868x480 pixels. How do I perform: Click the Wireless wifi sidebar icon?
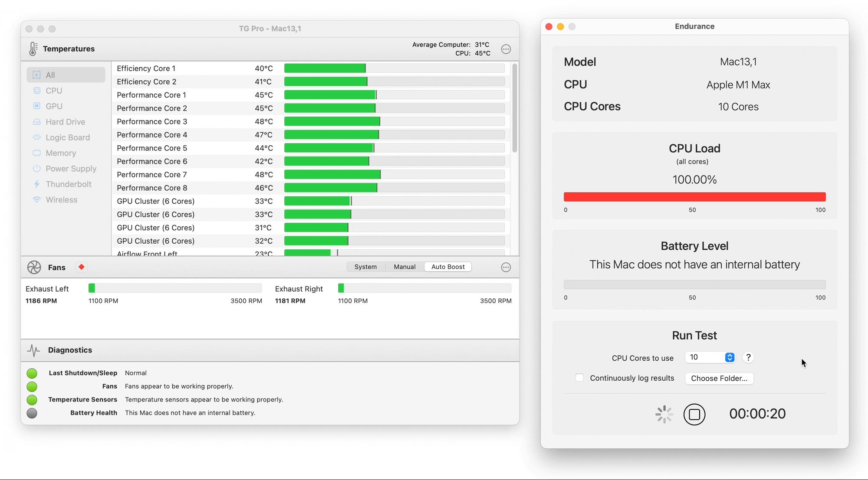[x=36, y=199]
